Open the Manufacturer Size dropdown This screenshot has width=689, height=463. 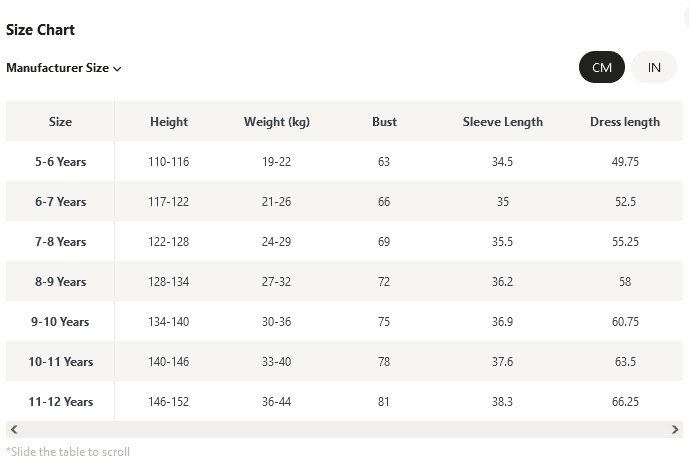pos(64,68)
